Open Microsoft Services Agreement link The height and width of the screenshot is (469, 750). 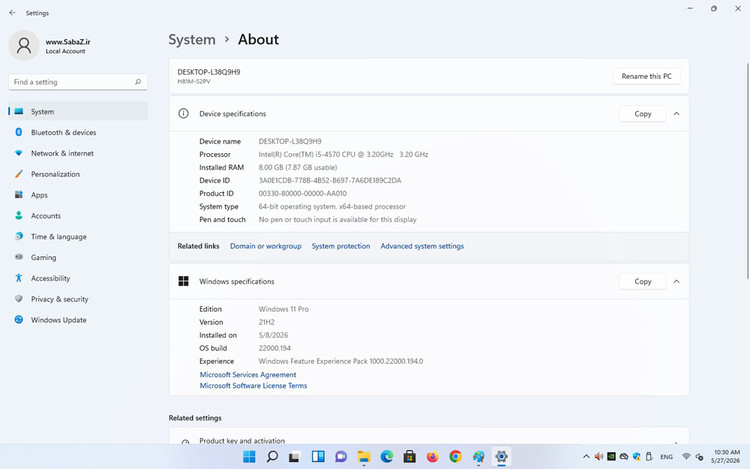coord(248,375)
